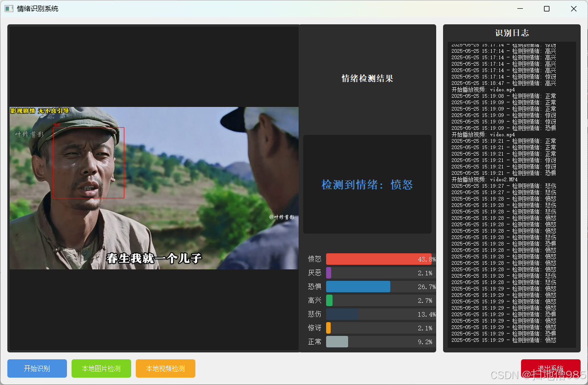Click the 情绪识别系统 window icon
This screenshot has width=588, height=385.
9,9
